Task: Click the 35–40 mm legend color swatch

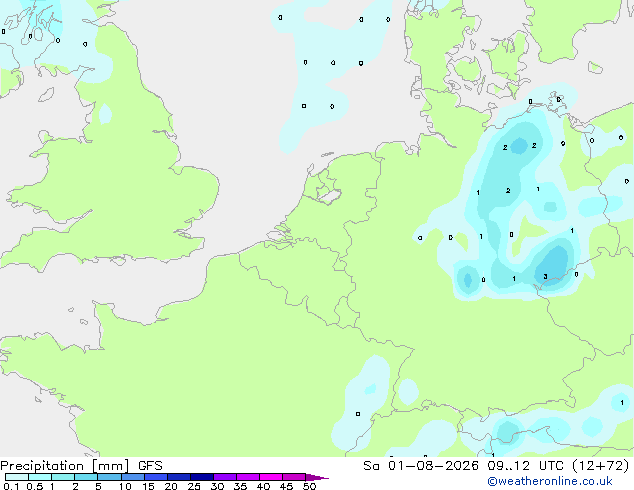Action: click(248, 477)
